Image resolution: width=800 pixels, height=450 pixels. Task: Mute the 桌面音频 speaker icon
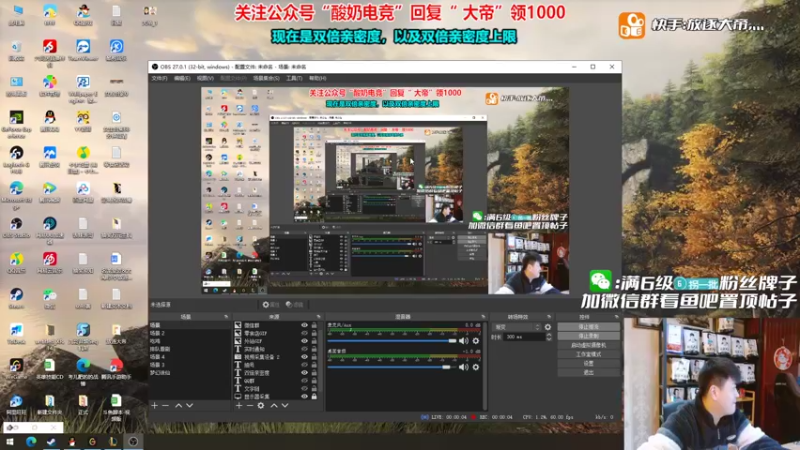click(463, 367)
